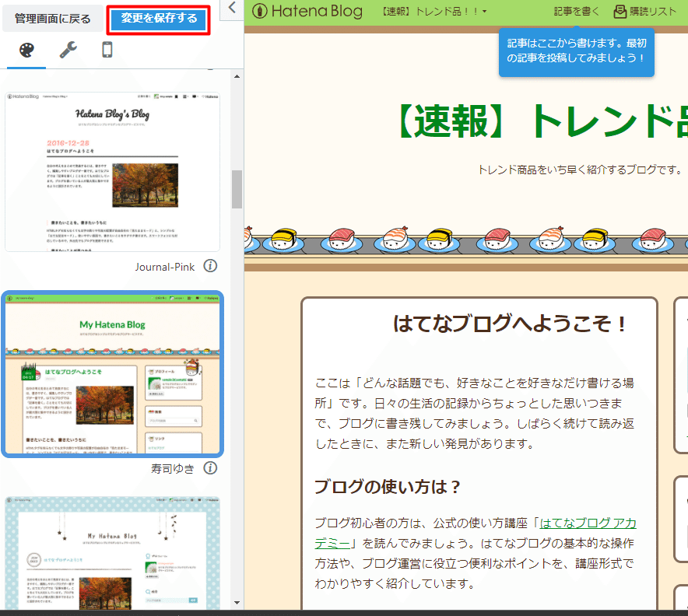
Task: Select the 寿司ゆき theme thumbnail
Action: [112, 374]
